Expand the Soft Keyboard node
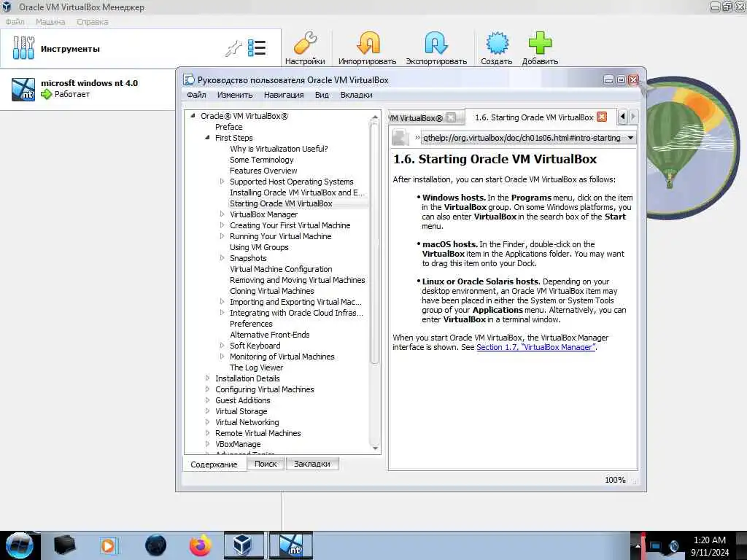Image resolution: width=747 pixels, height=560 pixels. tap(222, 345)
